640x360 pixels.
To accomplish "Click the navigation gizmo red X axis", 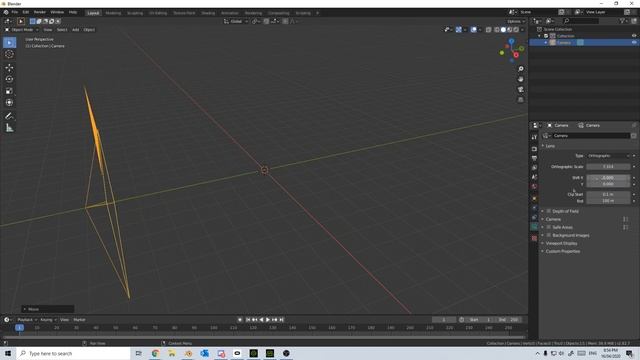I will [x=516, y=55].
